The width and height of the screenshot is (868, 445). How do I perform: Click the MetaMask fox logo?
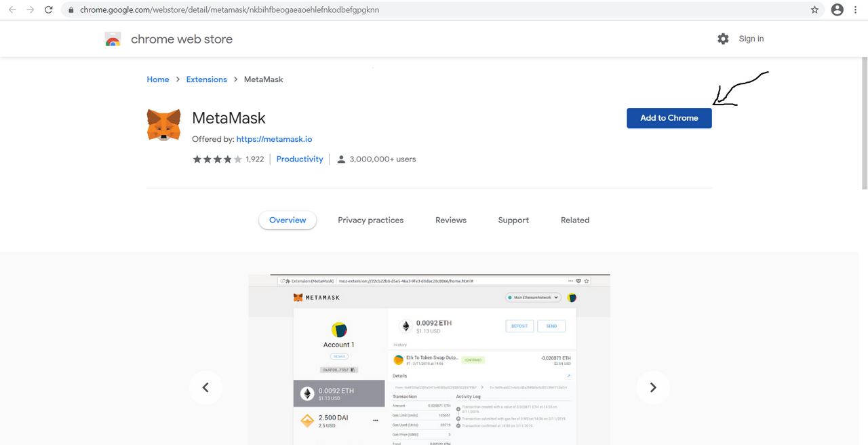(164, 125)
